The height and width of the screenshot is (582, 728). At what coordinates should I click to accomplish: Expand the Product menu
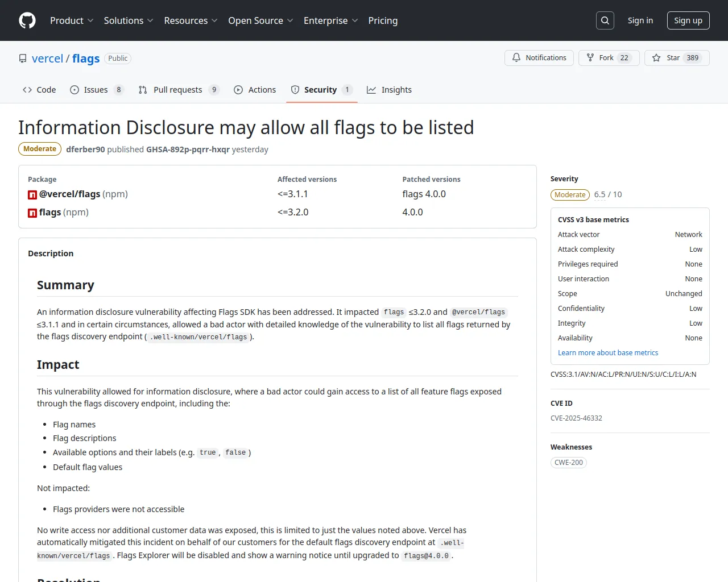coord(72,20)
